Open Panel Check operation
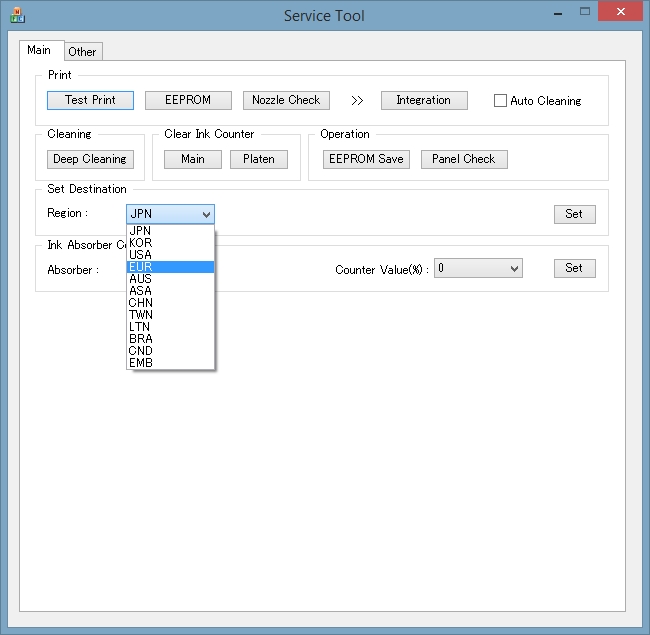The height and width of the screenshot is (635, 650). [464, 159]
